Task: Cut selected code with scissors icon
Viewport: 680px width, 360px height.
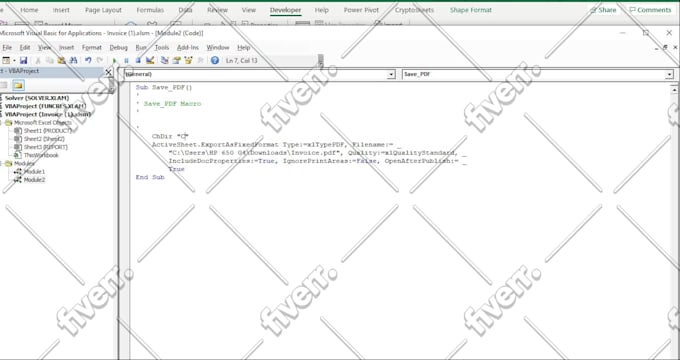Action: click(38, 60)
